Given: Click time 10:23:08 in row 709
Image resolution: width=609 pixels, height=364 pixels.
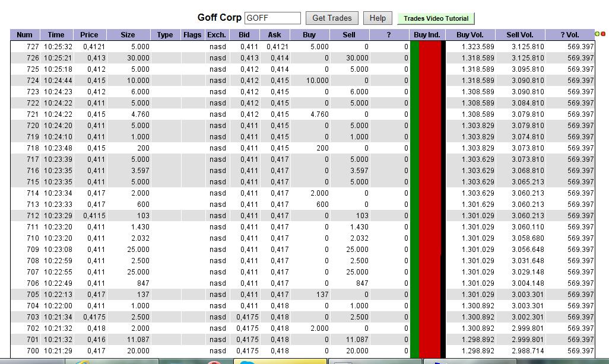Looking at the screenshot, I should coord(58,249).
